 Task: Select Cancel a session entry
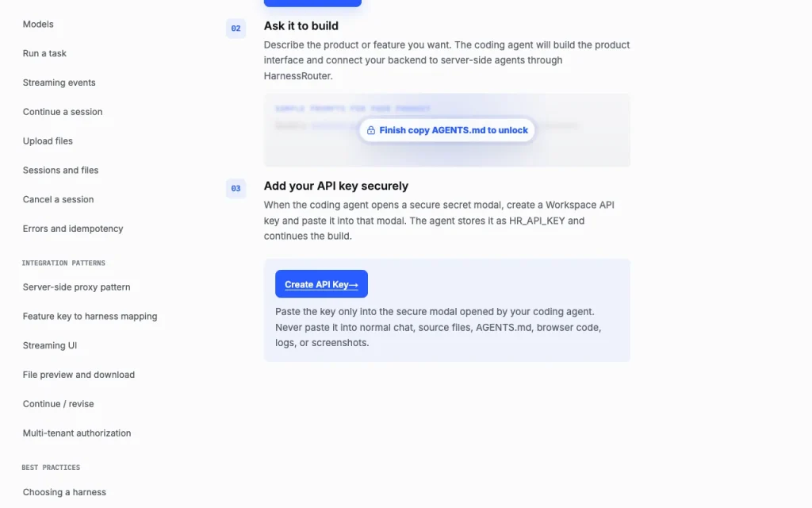pos(58,199)
